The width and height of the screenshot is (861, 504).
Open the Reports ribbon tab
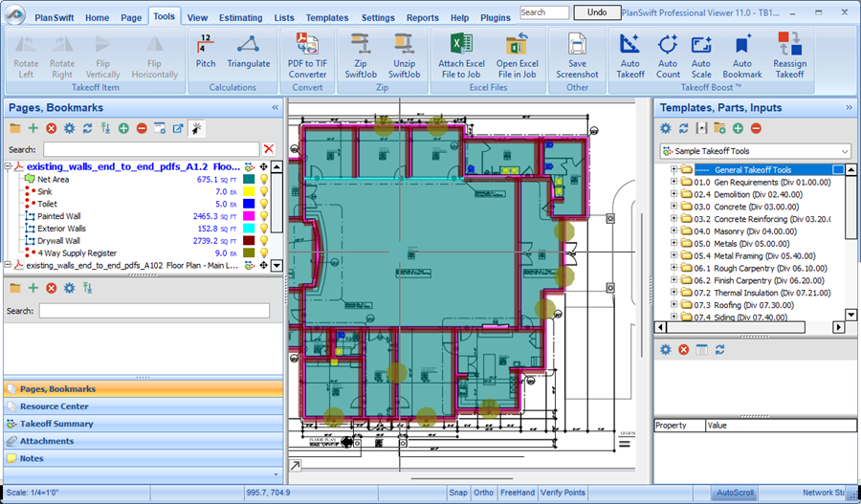point(422,17)
